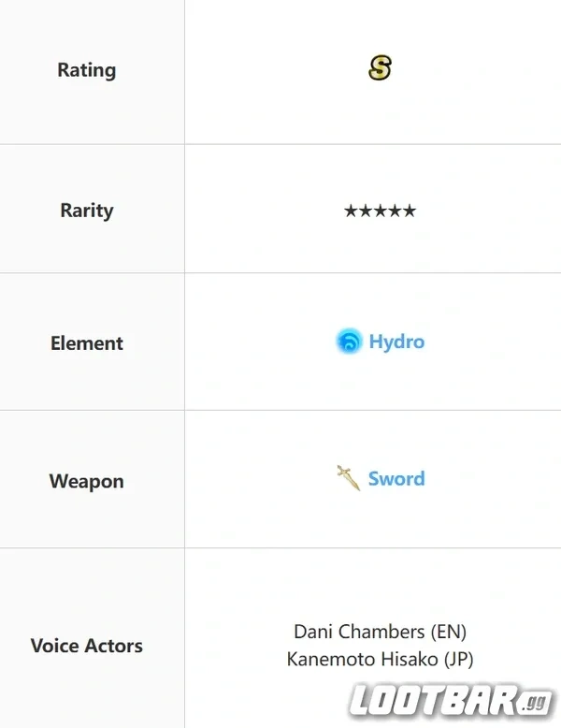Open the Sword weapon link

396,479
